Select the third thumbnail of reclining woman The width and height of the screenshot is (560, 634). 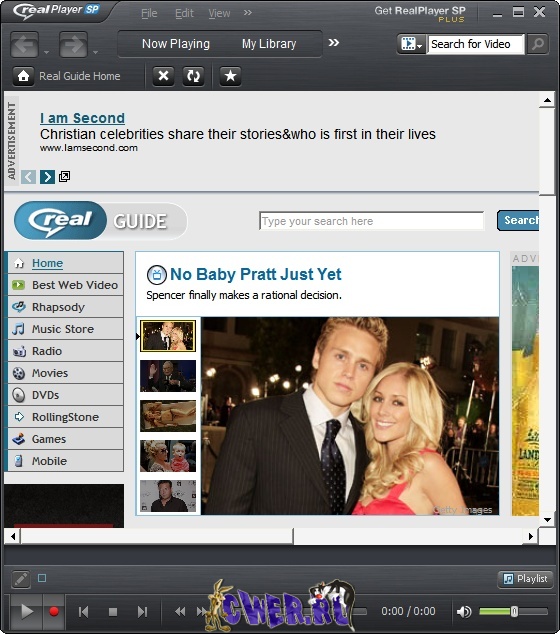tap(168, 416)
